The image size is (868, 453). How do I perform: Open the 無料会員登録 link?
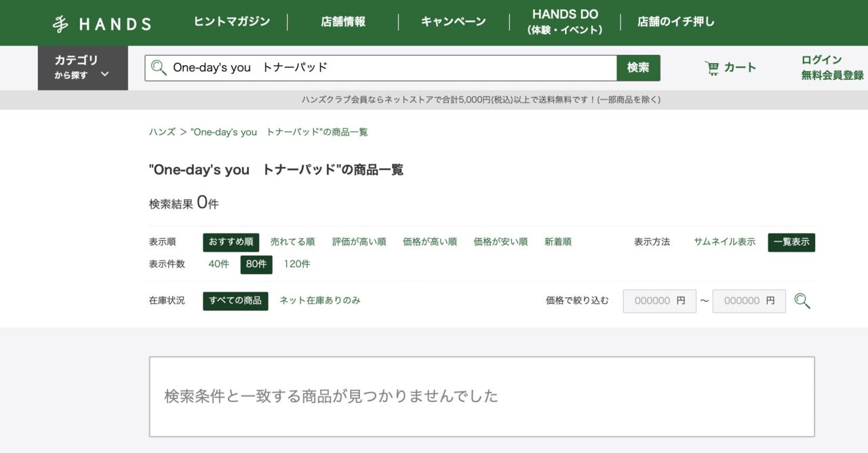coord(833,75)
